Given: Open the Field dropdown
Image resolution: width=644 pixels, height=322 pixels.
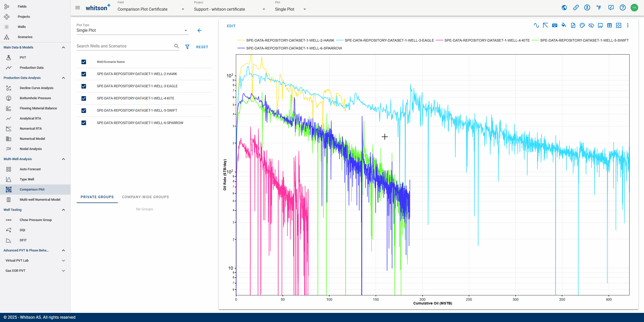Looking at the screenshot, I should tap(151, 9).
